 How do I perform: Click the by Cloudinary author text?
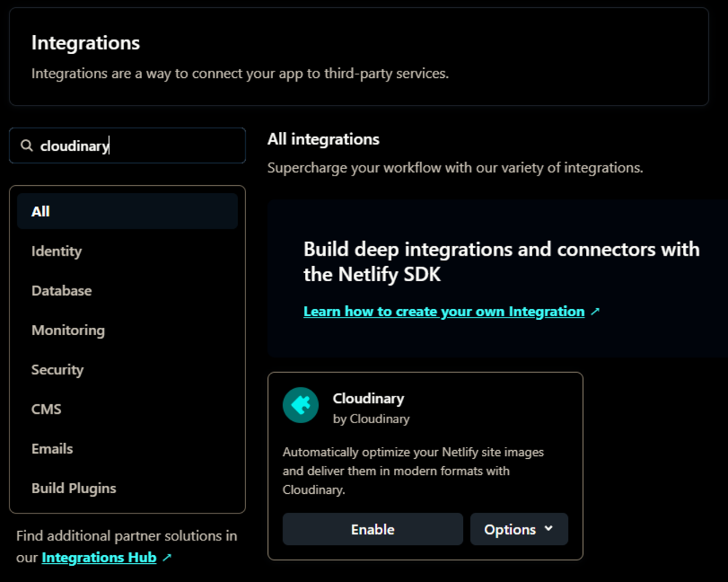pos(371,419)
